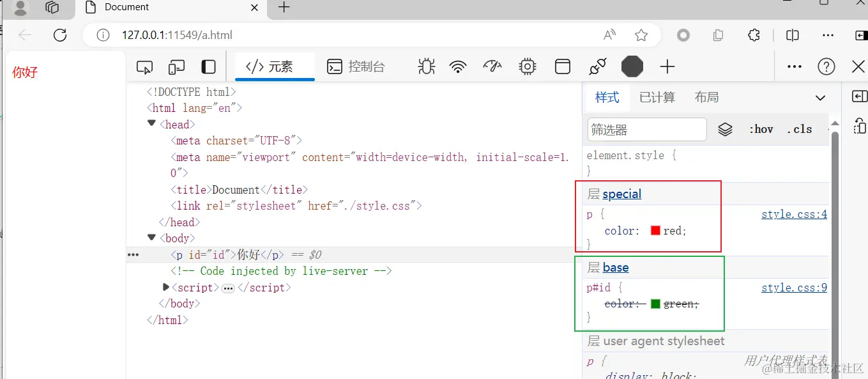
Task: Close the DevTools panel with X
Action: 859,66
